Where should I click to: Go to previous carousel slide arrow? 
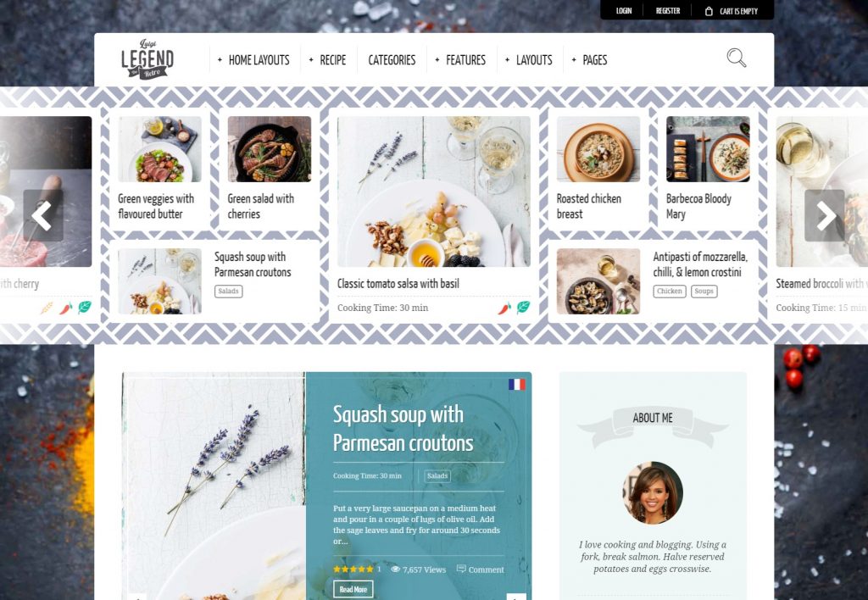(42, 215)
